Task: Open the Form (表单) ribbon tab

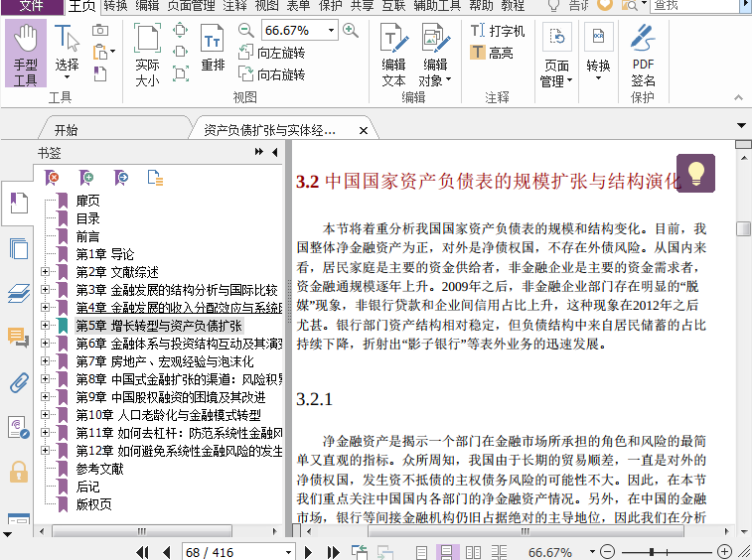Action: coord(298,6)
